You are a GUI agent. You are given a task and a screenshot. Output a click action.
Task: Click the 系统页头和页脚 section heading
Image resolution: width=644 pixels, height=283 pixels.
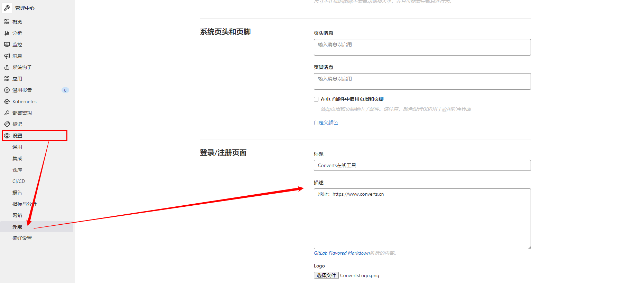pyautogui.click(x=225, y=32)
